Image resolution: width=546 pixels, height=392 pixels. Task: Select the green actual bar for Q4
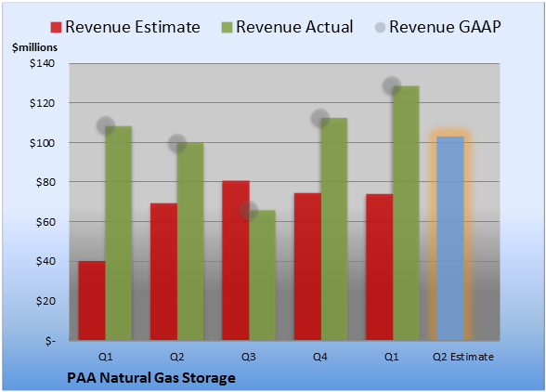click(334, 229)
